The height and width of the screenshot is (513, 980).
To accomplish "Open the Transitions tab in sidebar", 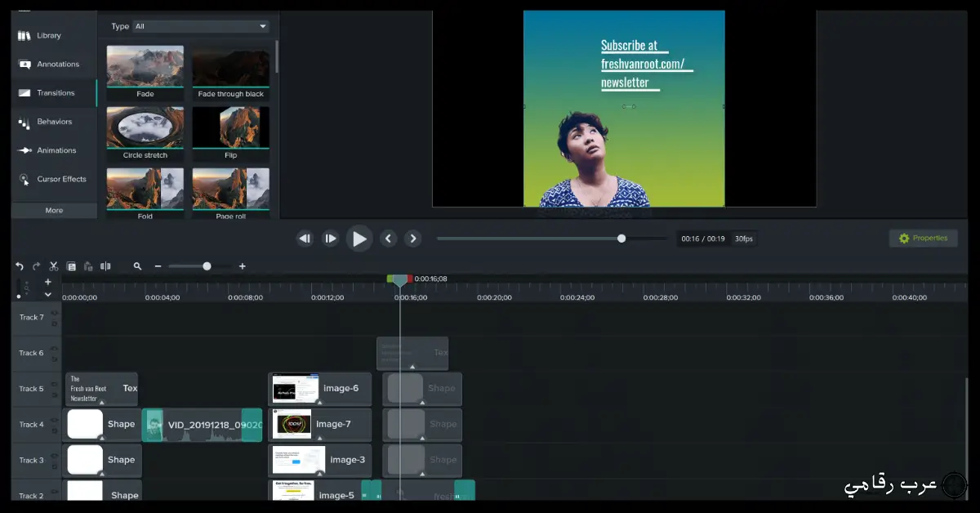I will coord(55,93).
